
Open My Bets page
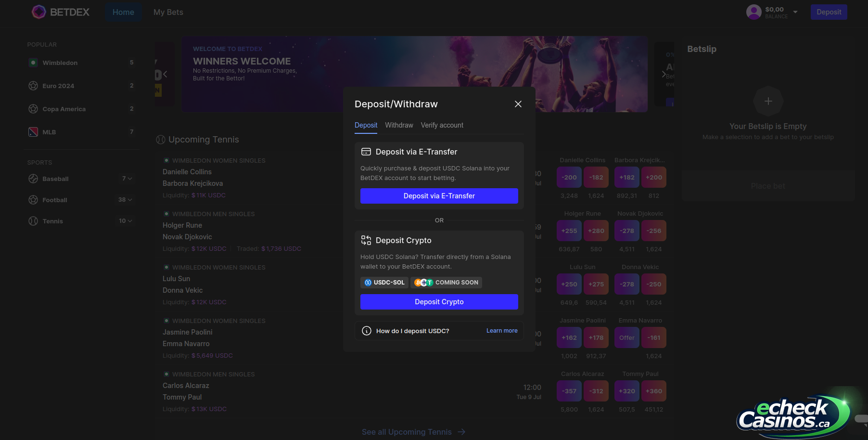(168, 12)
